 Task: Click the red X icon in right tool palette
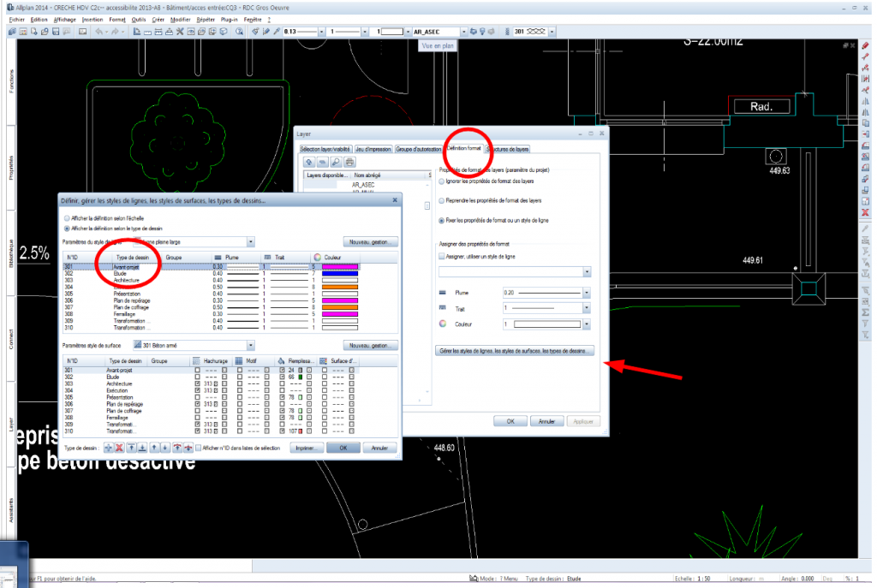865,212
